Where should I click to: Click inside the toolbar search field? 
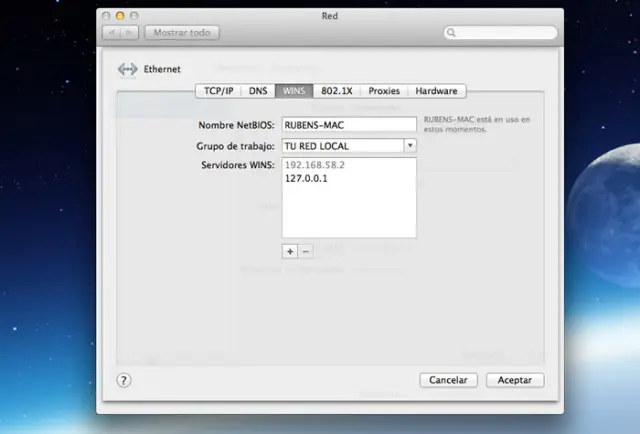505,33
